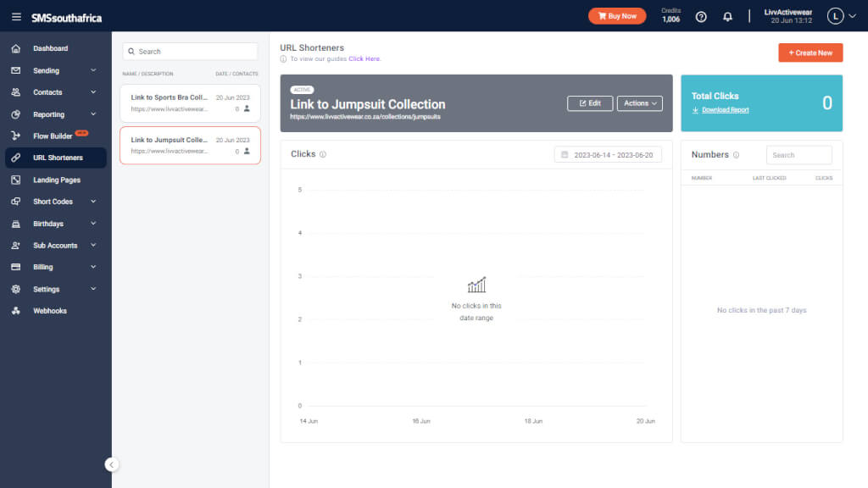The image size is (868, 488).
Task: Click the help question mark icon
Action: point(701,17)
